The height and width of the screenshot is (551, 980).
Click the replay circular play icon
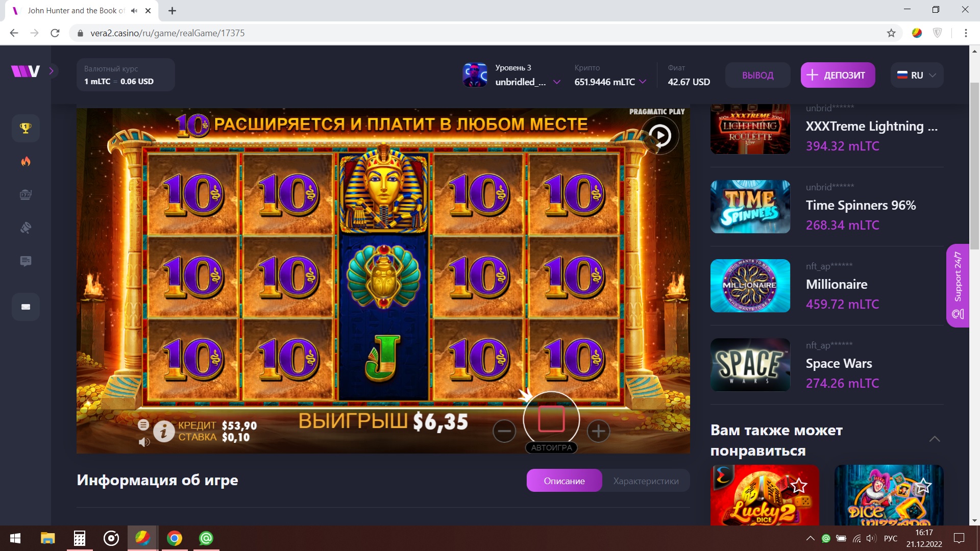click(660, 136)
